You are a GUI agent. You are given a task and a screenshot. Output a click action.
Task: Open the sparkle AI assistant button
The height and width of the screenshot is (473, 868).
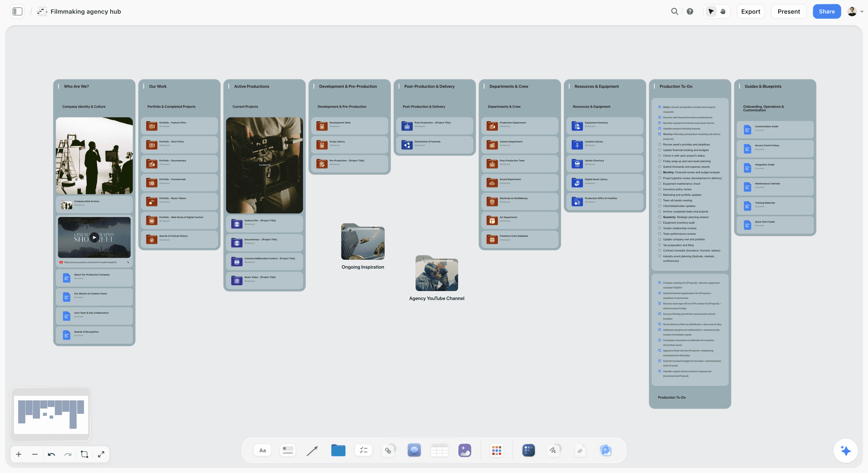tap(846, 451)
